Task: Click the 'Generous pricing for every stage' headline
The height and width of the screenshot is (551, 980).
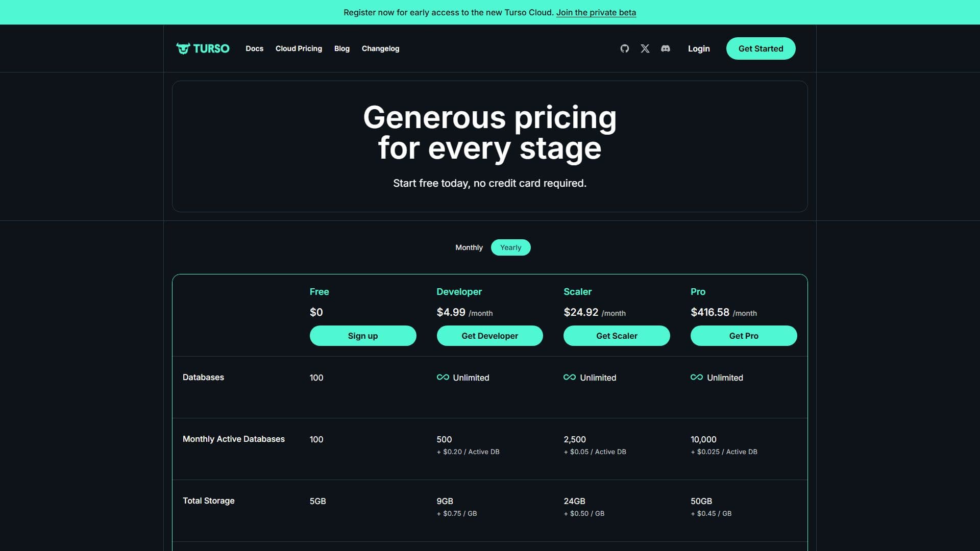Action: point(490,133)
